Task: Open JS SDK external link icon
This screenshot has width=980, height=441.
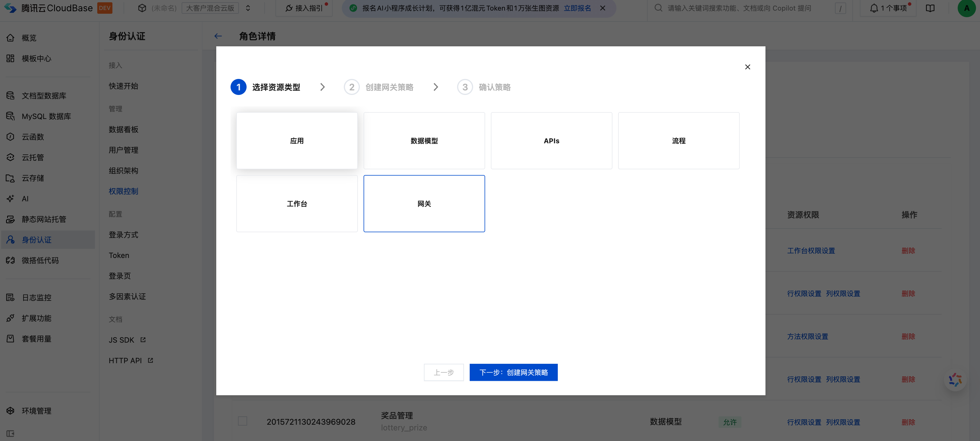Action: click(143, 339)
